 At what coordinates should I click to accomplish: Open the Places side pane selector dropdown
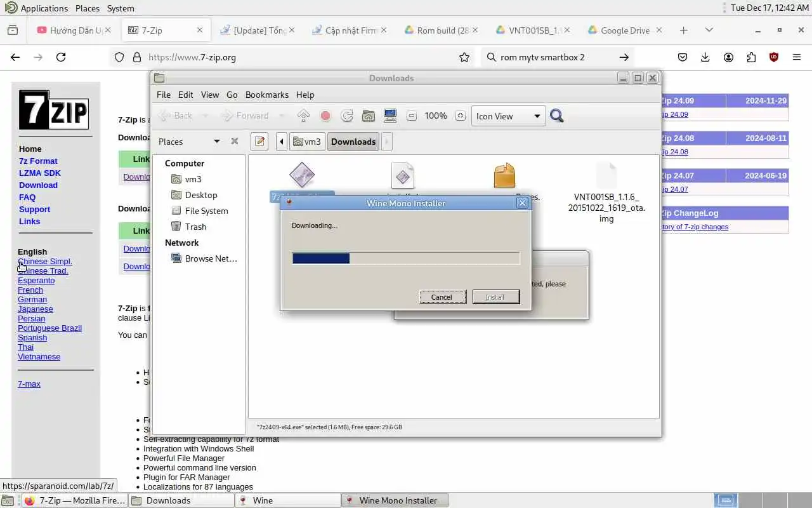[189, 141]
